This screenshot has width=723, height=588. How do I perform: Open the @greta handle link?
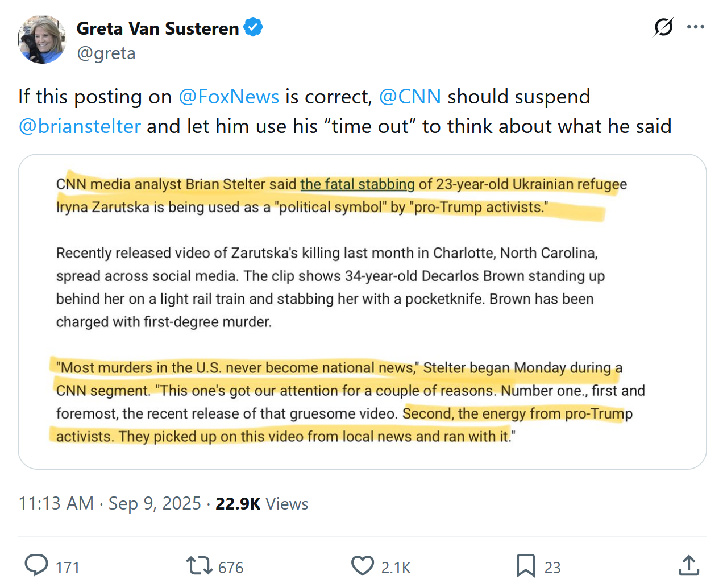coord(106,53)
